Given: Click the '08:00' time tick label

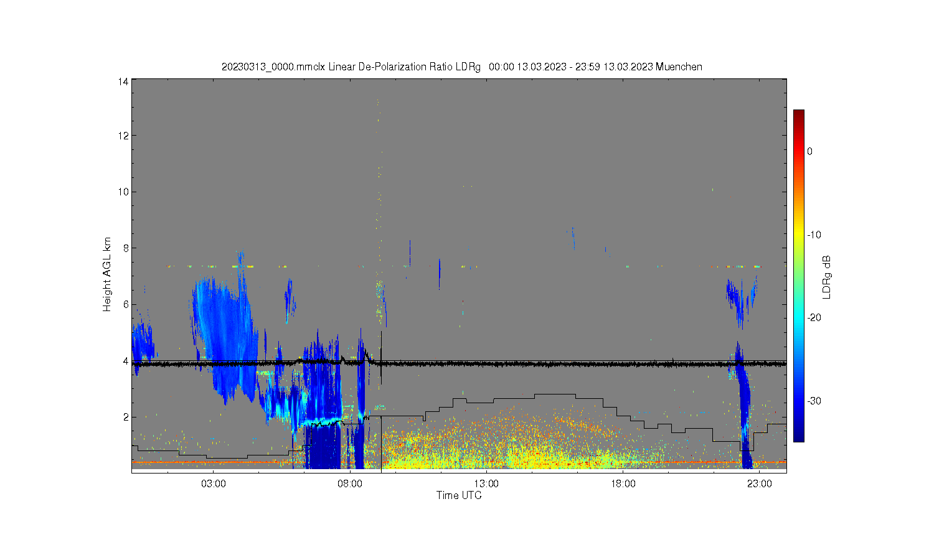Looking at the screenshot, I should click(350, 483).
